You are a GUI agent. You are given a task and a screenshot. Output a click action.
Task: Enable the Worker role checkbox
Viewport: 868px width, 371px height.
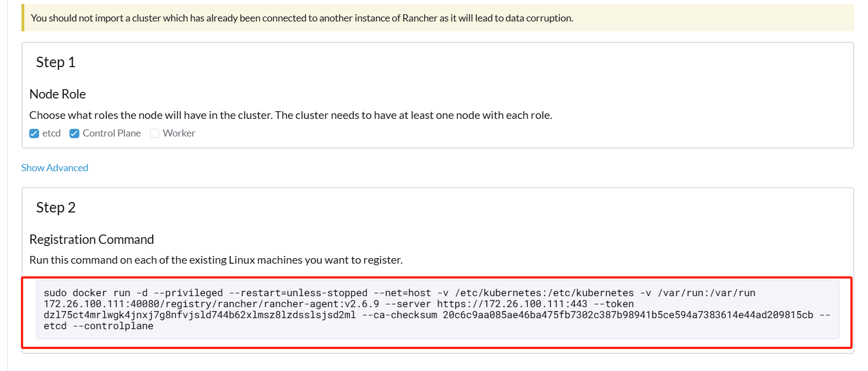point(155,134)
